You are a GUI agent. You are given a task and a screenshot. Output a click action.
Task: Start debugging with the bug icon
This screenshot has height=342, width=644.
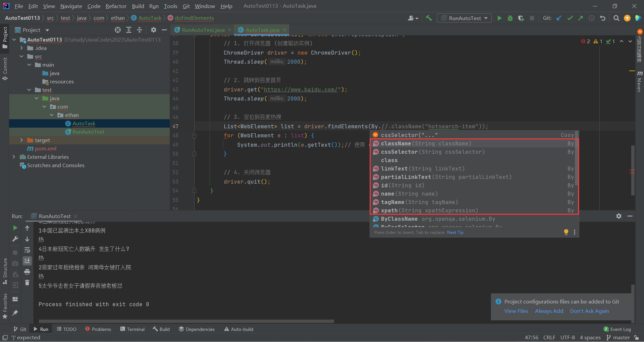tap(510, 18)
